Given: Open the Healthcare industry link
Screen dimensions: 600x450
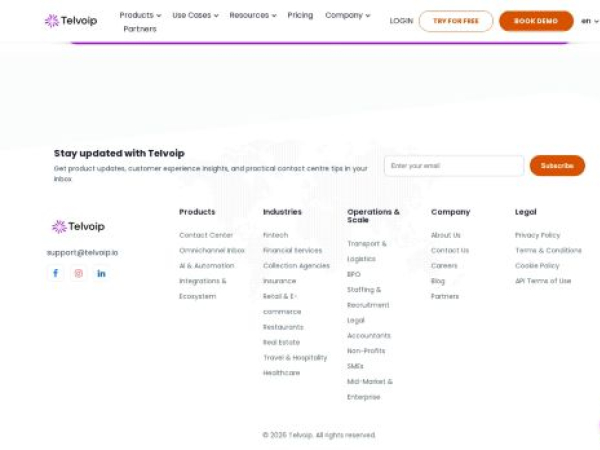Looking at the screenshot, I should tap(281, 373).
